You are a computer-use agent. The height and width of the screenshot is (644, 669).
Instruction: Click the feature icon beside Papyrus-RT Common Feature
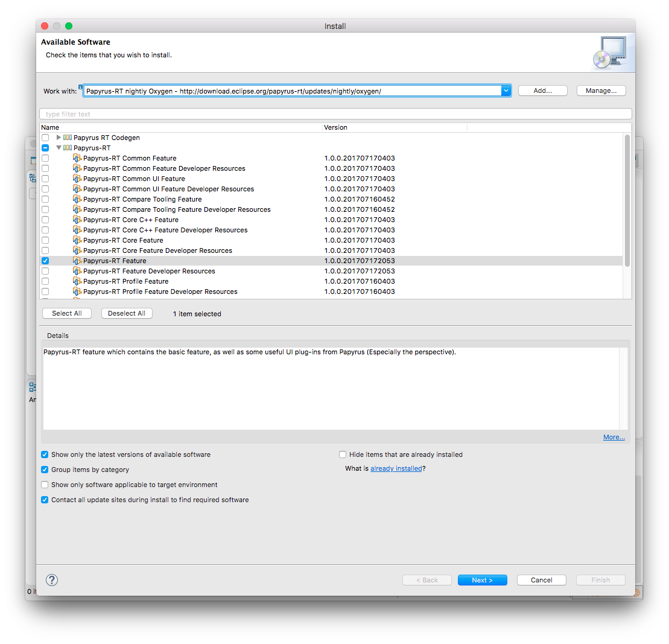tap(77, 158)
